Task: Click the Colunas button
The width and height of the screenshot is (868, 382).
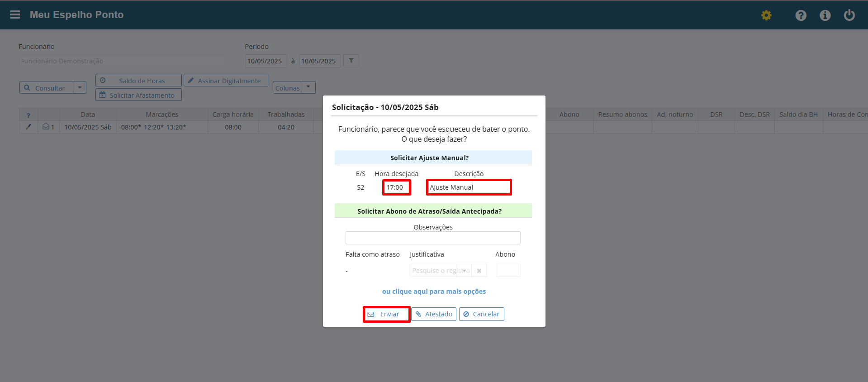Action: pos(287,87)
